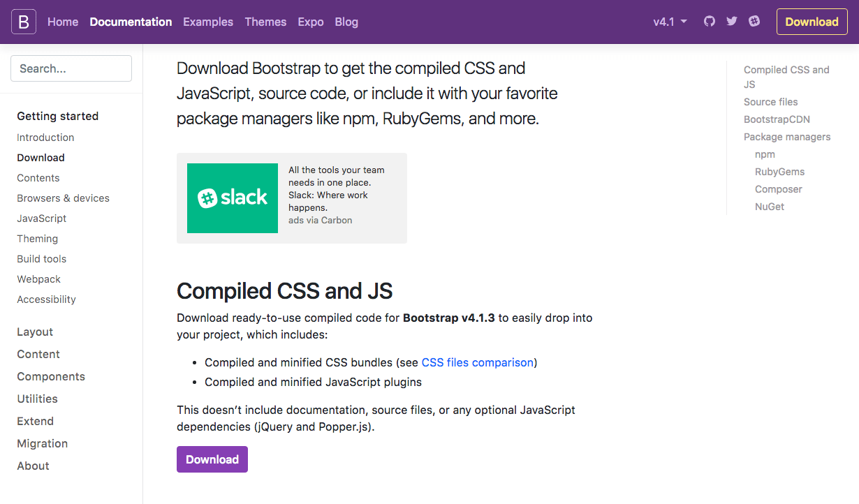This screenshot has height=504, width=859.
Task: Open the Themes page from the navbar
Action: pos(265,22)
